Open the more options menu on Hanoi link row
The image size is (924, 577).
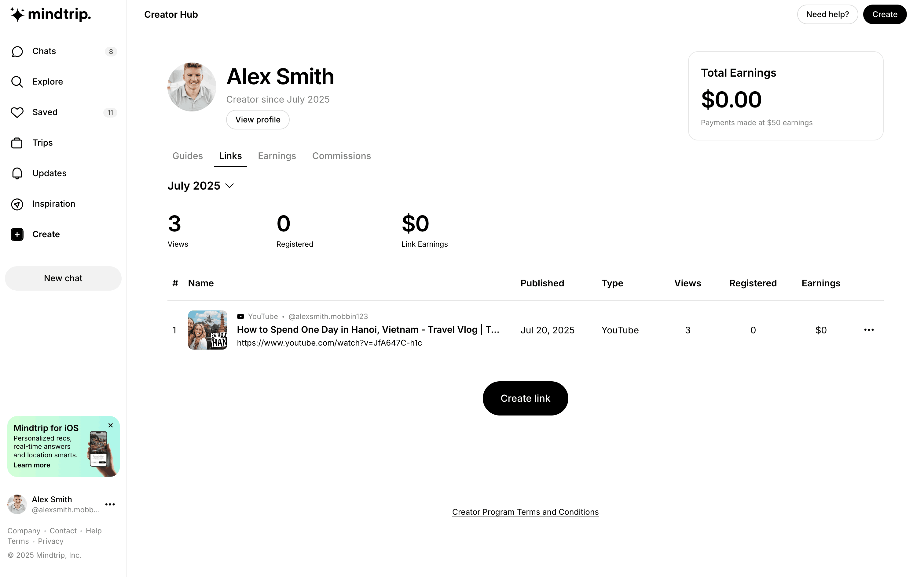[869, 330]
